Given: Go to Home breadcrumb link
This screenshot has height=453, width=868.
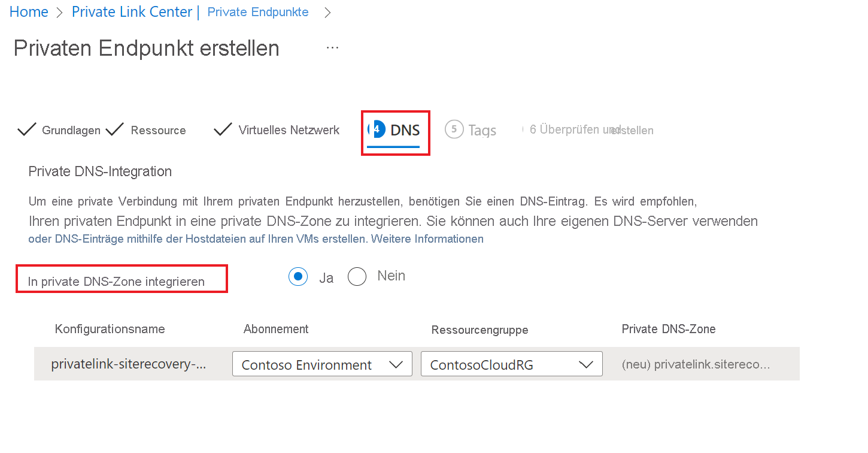Looking at the screenshot, I should (29, 12).
